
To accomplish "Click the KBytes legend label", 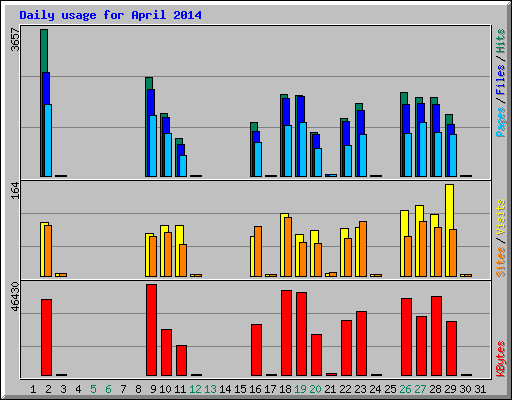I will coord(501,359).
